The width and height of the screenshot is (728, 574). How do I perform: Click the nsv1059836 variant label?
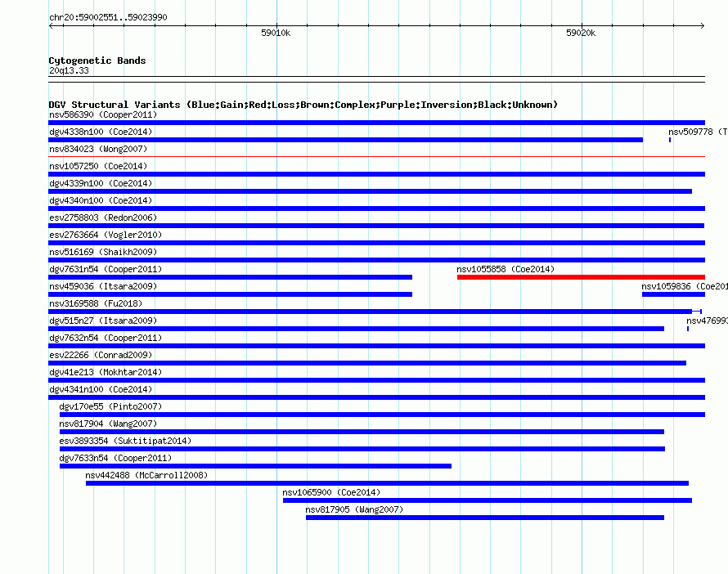pos(685,286)
